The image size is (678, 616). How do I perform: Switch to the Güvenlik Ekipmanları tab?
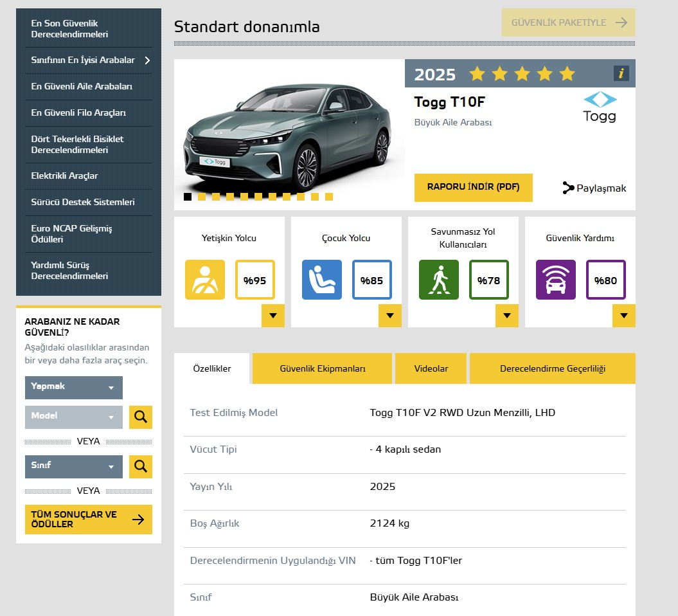click(x=322, y=368)
